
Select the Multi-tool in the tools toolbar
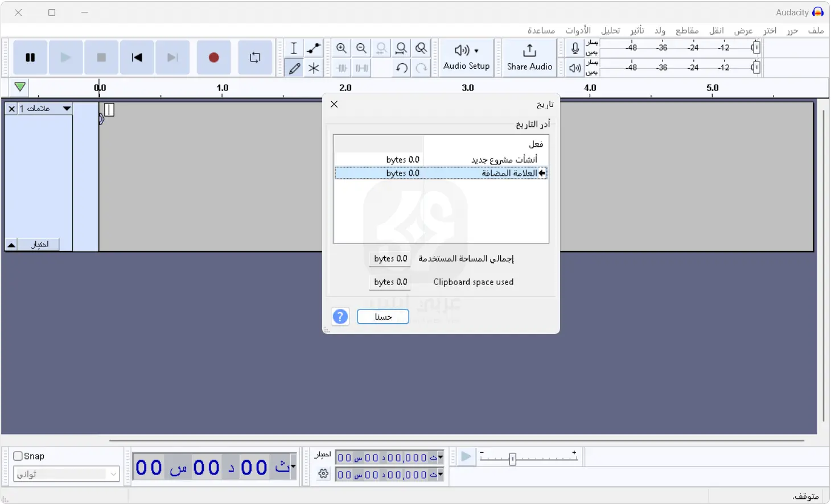314,68
